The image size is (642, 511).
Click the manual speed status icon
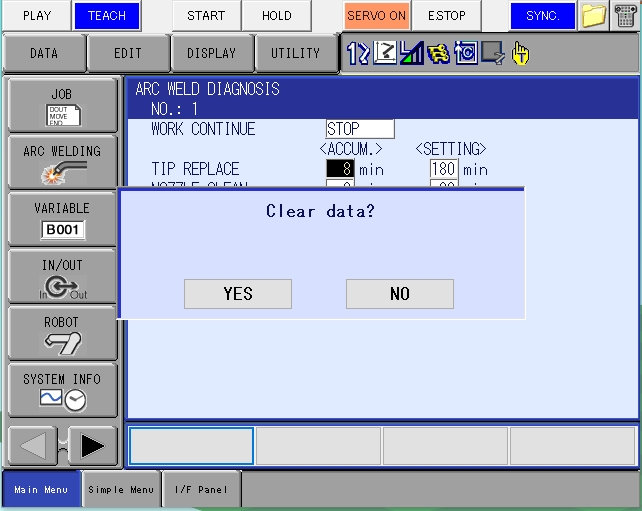click(x=411, y=53)
